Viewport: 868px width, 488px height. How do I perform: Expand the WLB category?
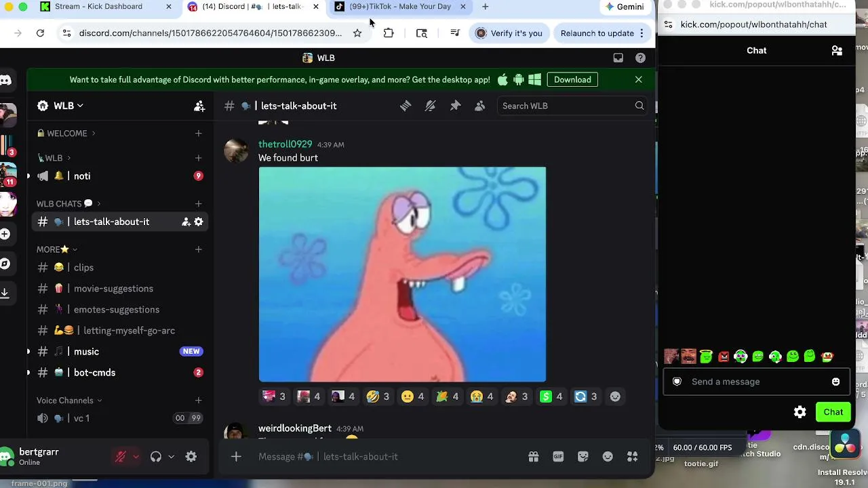pyautogui.click(x=54, y=158)
